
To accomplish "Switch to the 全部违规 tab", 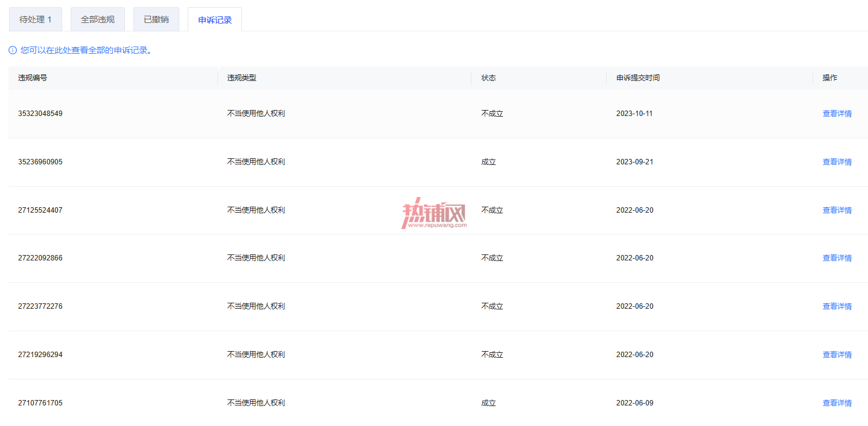I will pyautogui.click(x=98, y=19).
